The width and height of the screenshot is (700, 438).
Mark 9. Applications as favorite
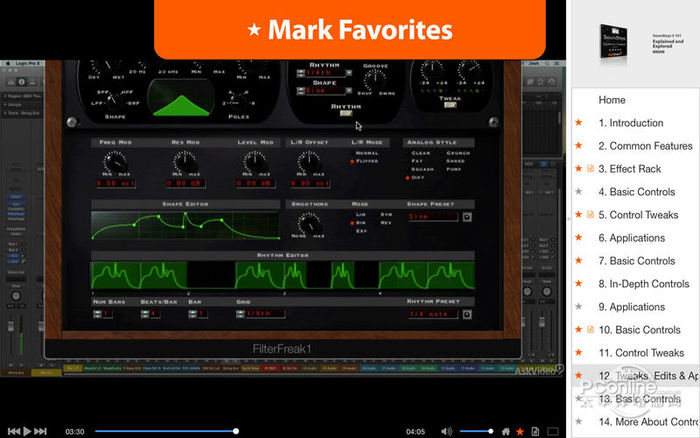click(579, 306)
